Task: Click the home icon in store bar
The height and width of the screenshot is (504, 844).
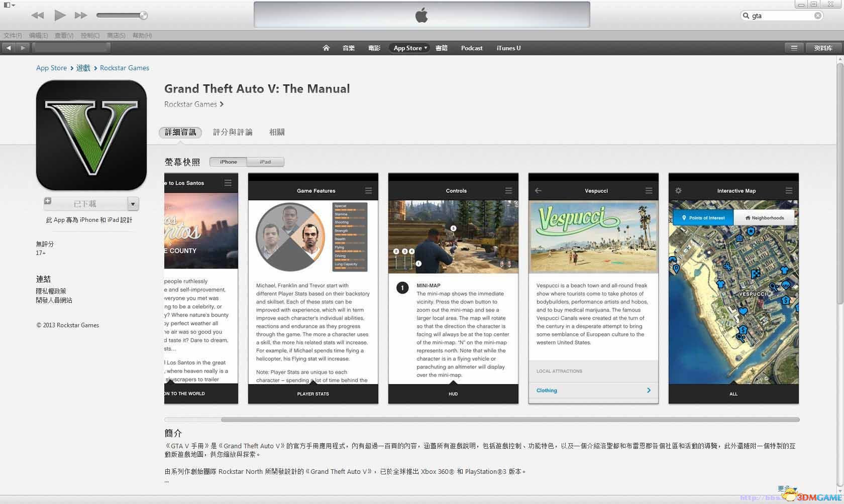Action: tap(326, 48)
